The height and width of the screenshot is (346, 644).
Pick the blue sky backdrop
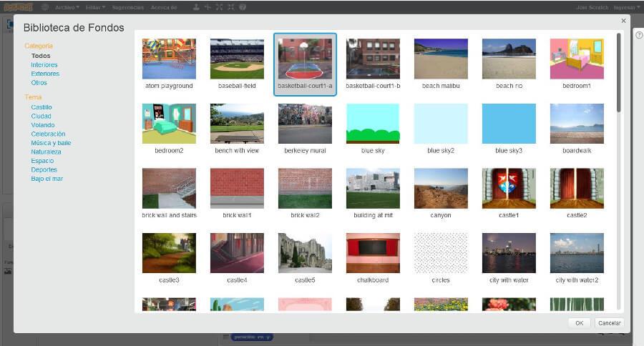(373, 124)
